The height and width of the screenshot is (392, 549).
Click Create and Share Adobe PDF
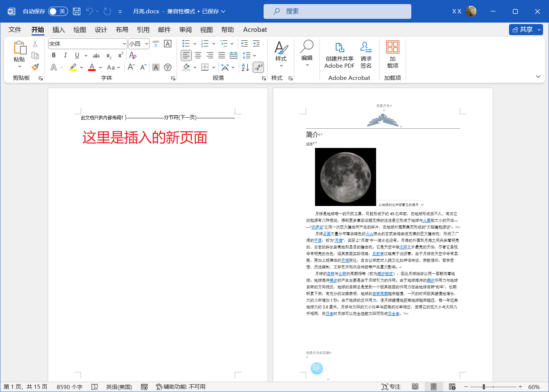[x=339, y=55]
